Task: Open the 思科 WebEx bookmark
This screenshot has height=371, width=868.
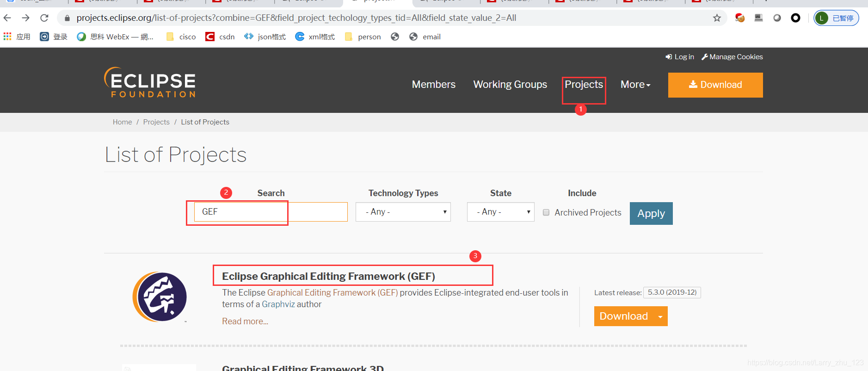Action: pos(115,37)
